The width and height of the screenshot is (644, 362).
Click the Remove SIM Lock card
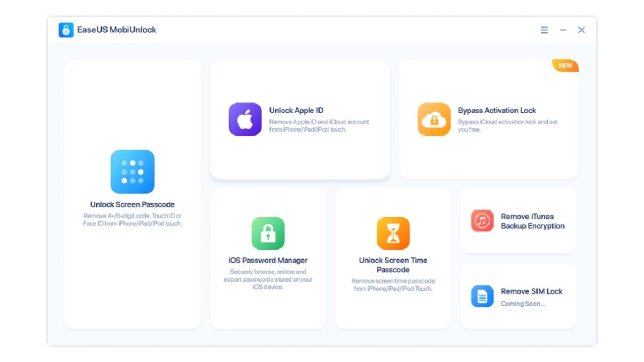click(x=518, y=295)
